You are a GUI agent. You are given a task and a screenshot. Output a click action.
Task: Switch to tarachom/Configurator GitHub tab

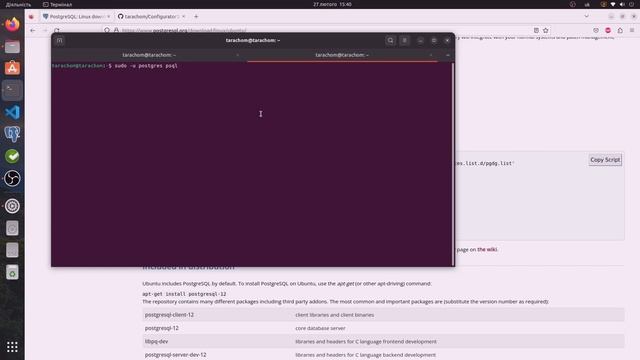tap(151, 16)
